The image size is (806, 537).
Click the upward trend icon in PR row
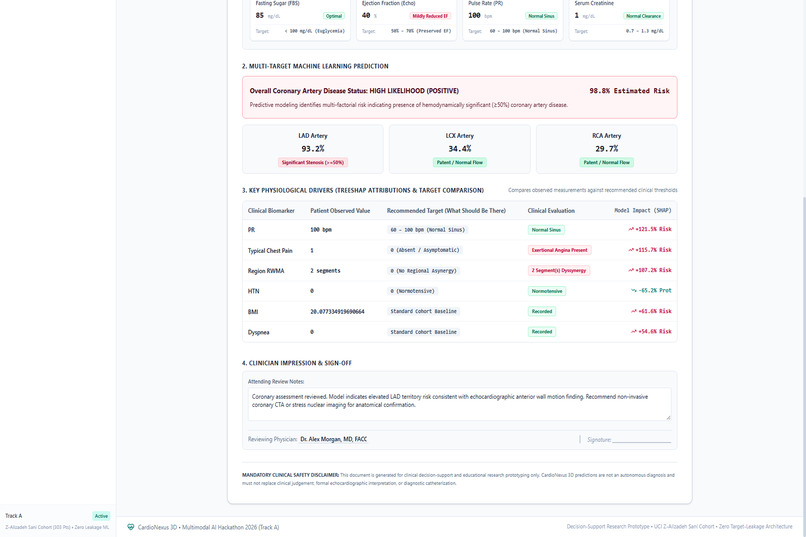(631, 229)
